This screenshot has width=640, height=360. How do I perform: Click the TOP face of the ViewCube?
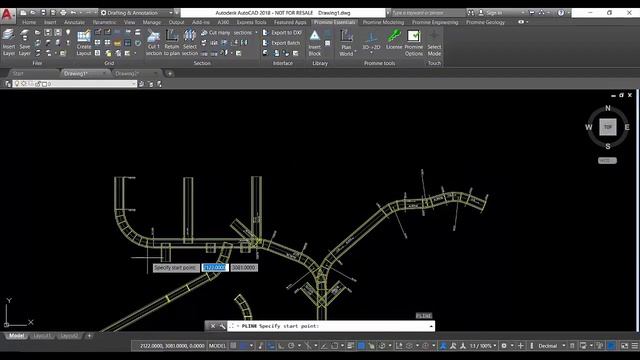click(608, 127)
